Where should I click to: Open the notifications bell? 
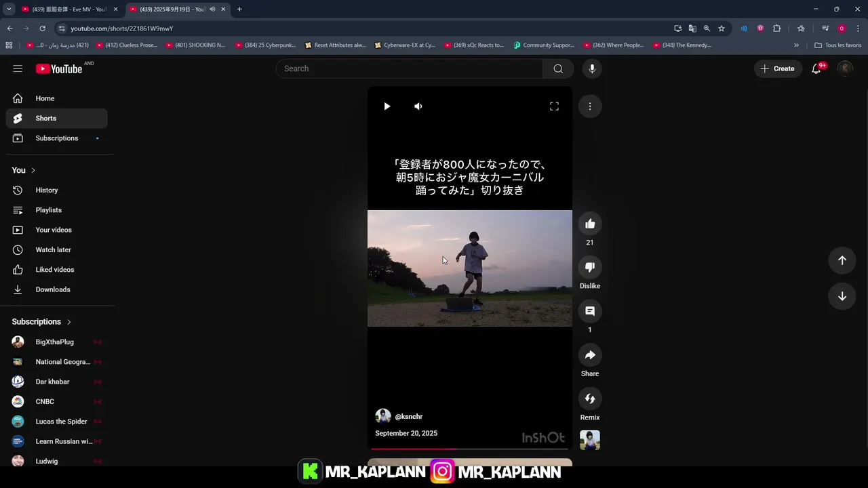(816, 68)
